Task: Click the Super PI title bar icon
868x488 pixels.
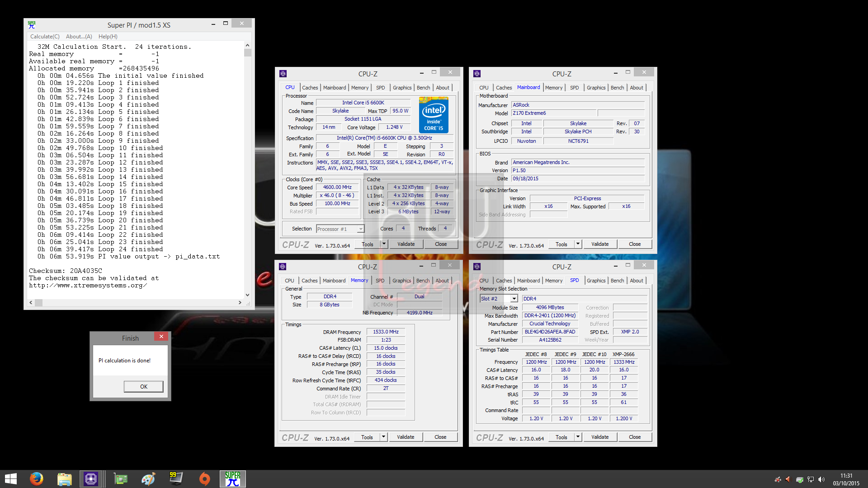Action: pos(32,24)
